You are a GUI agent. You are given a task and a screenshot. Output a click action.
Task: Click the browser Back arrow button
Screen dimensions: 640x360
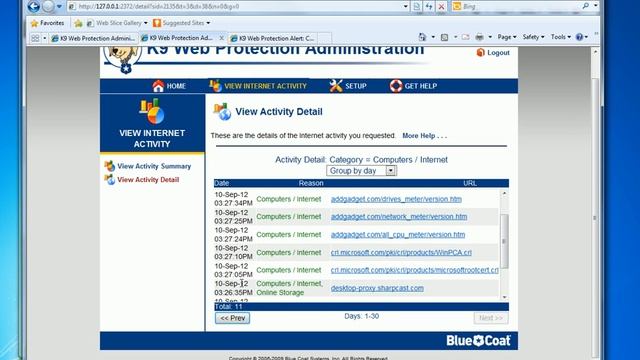point(33,6)
